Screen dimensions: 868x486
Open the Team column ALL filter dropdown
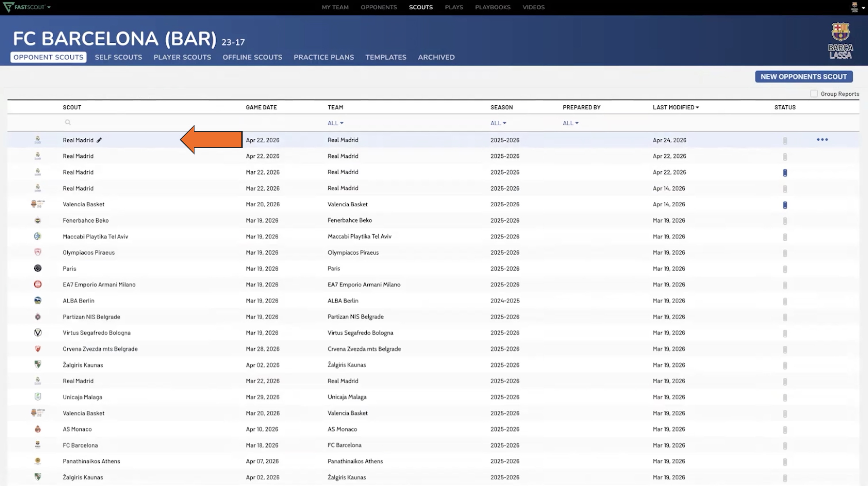[x=335, y=123]
